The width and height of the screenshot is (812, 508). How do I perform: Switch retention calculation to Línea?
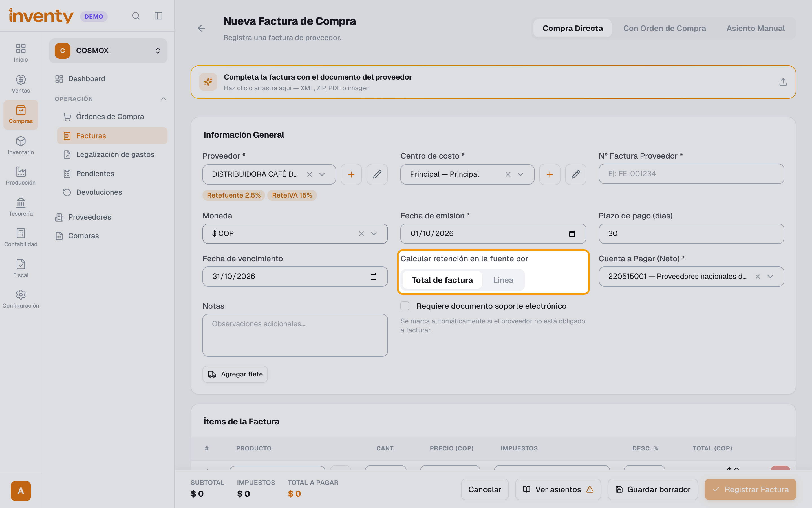[x=503, y=280]
